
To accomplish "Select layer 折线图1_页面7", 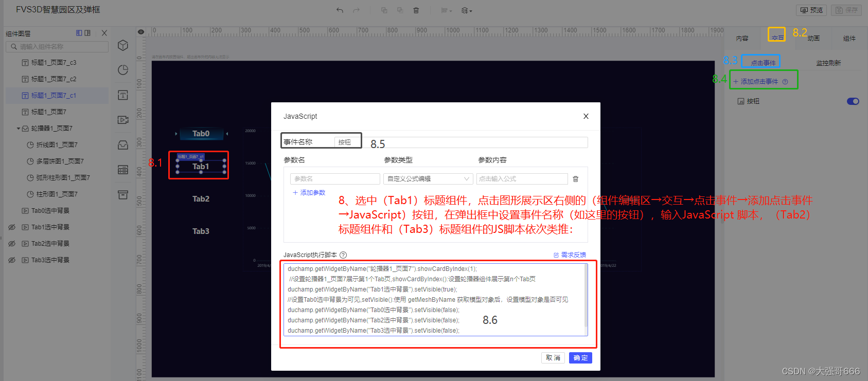I will tap(57, 145).
